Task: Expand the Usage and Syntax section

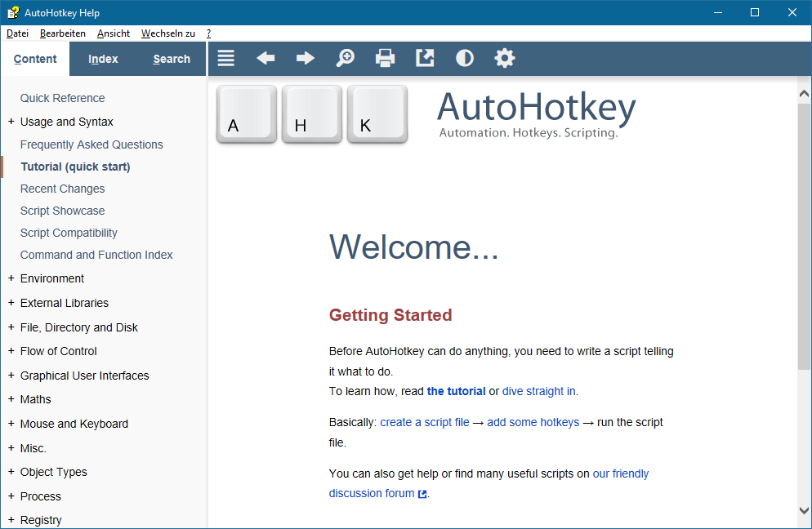Action: (x=11, y=122)
